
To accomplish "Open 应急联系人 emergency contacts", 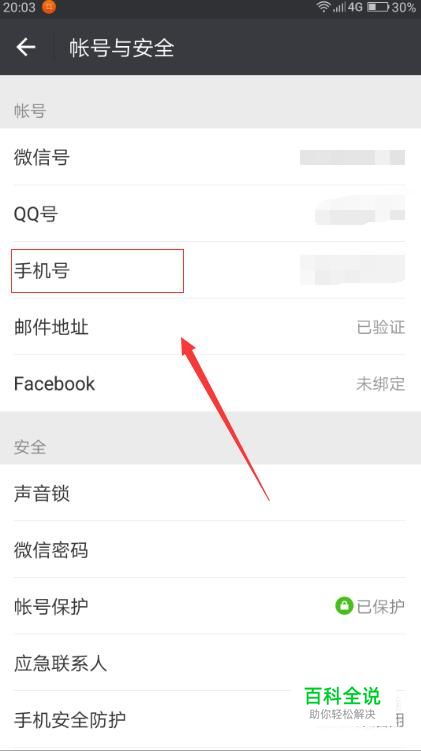I will [210, 663].
